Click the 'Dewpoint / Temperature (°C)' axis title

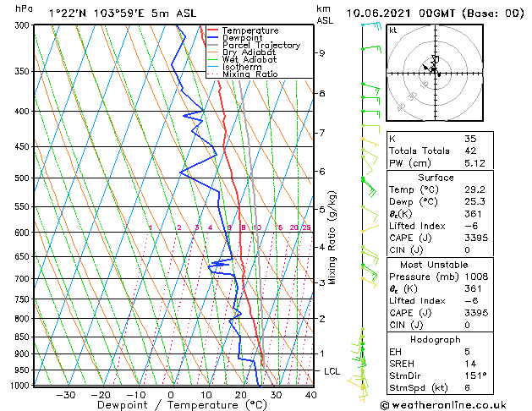pos(182,405)
